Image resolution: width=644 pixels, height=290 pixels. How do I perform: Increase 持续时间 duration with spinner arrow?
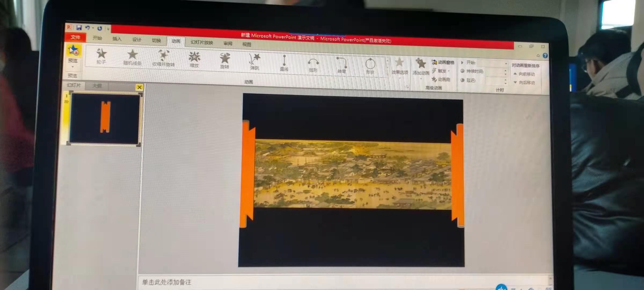point(506,71)
